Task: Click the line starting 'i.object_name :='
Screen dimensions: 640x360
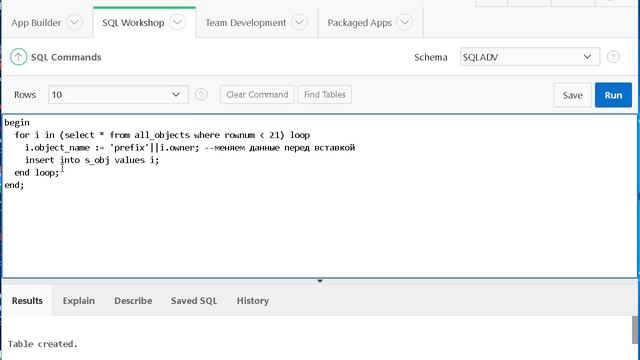Action: (190, 148)
